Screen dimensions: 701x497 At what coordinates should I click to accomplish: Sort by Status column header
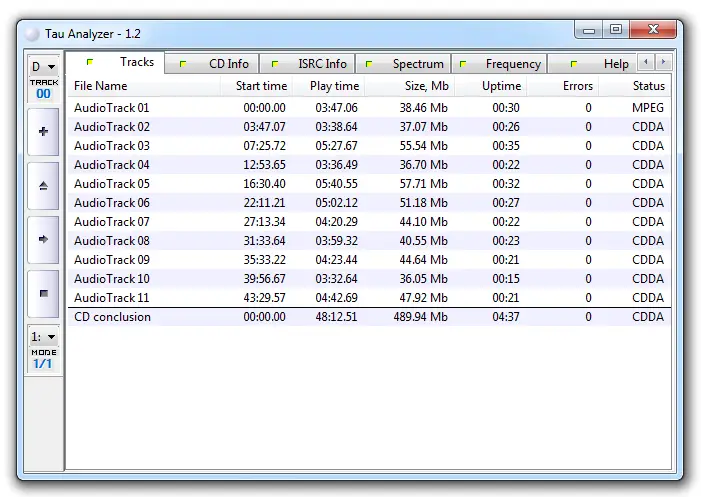coord(635,86)
